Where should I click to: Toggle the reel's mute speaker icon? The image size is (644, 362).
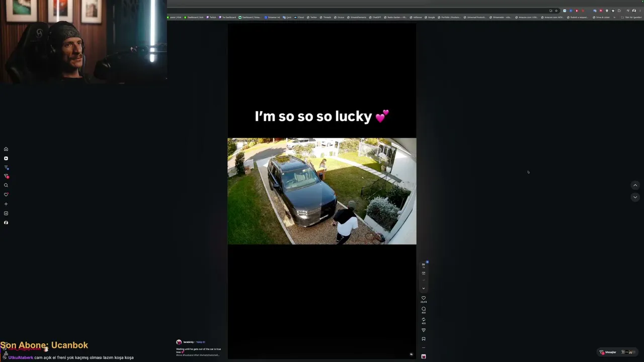(411, 354)
